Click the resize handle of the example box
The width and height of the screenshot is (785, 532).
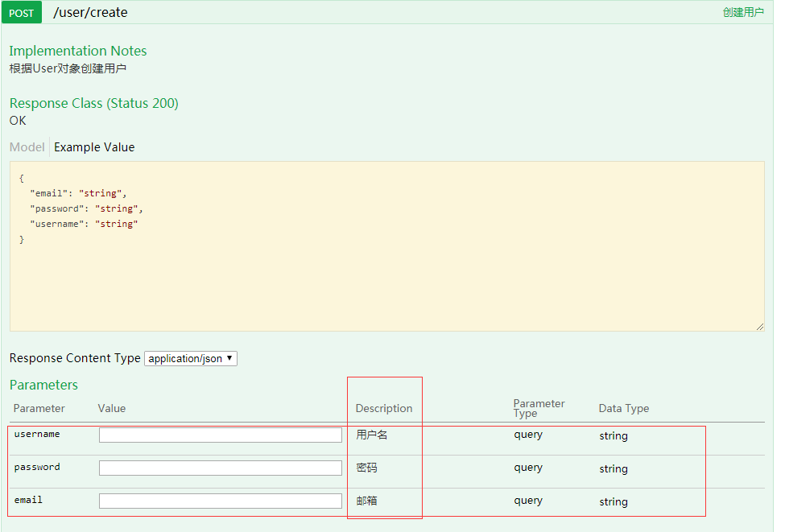(x=760, y=325)
